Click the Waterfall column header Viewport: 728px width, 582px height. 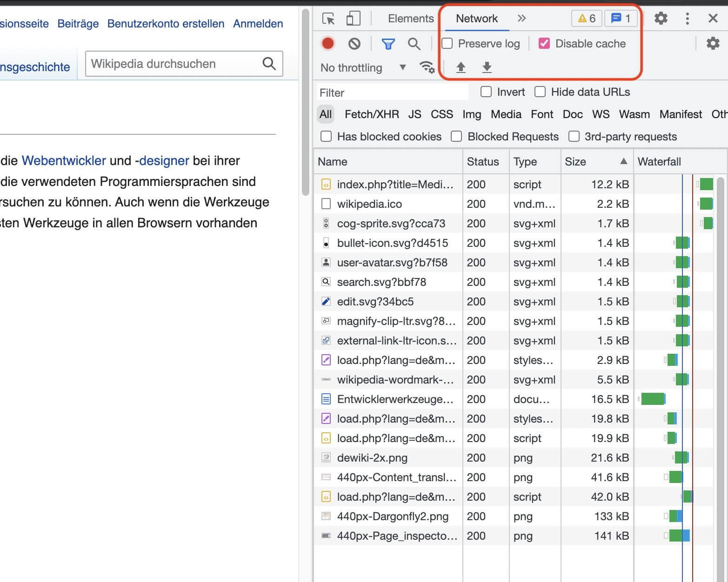[x=680, y=162]
